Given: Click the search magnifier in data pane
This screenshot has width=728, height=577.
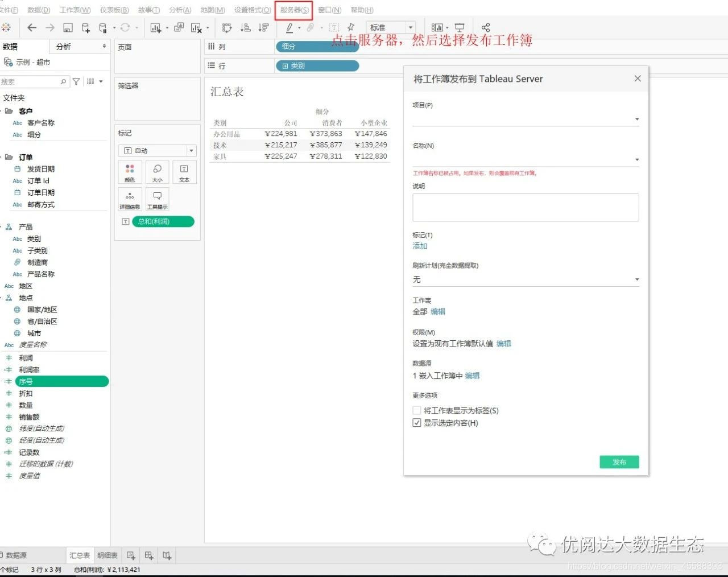Looking at the screenshot, I should (x=63, y=81).
